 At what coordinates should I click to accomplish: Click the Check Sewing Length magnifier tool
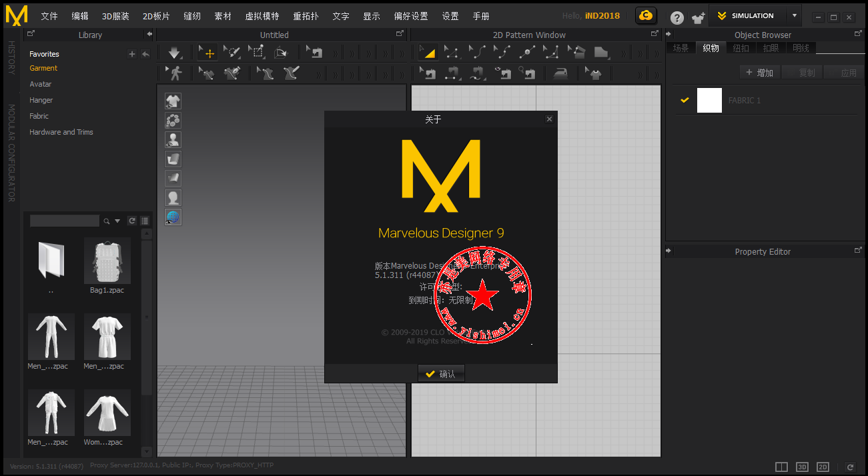tap(526, 73)
